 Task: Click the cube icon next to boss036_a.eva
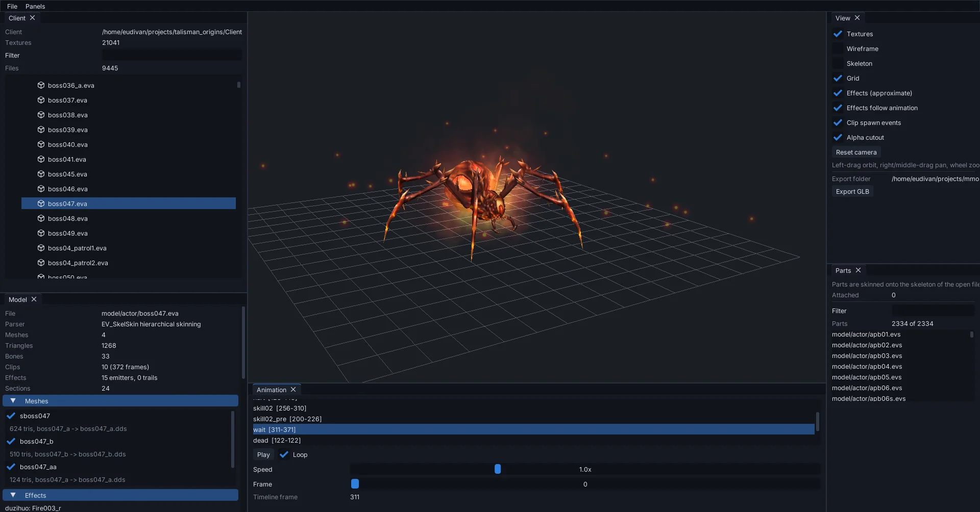(41, 85)
